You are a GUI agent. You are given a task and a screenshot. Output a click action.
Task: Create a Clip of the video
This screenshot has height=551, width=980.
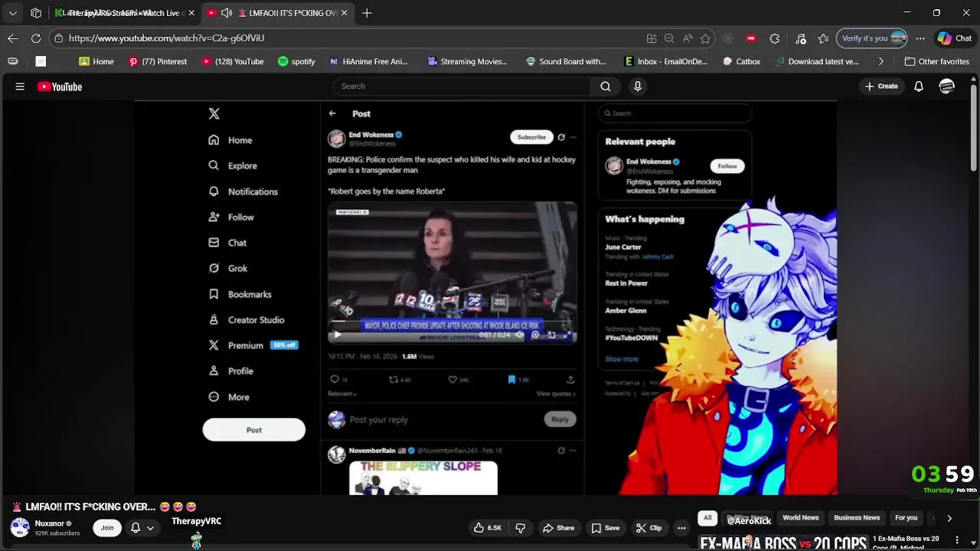(648, 528)
